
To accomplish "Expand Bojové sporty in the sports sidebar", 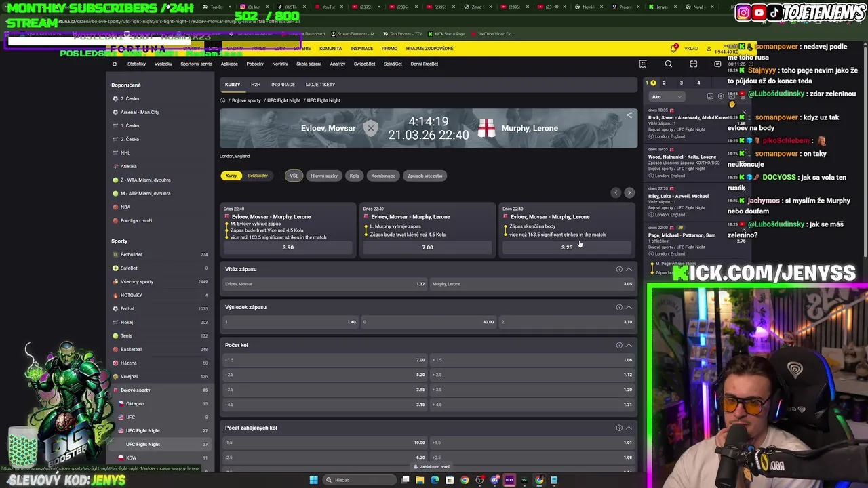I will [161, 390].
